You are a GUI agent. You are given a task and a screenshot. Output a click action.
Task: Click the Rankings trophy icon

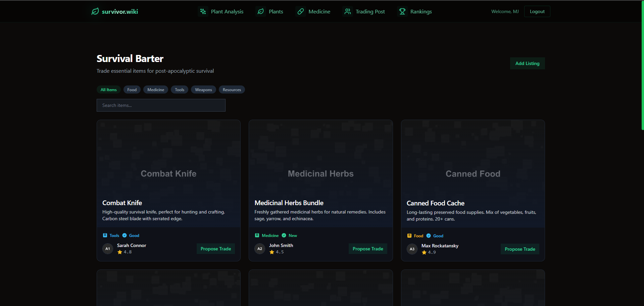click(402, 11)
